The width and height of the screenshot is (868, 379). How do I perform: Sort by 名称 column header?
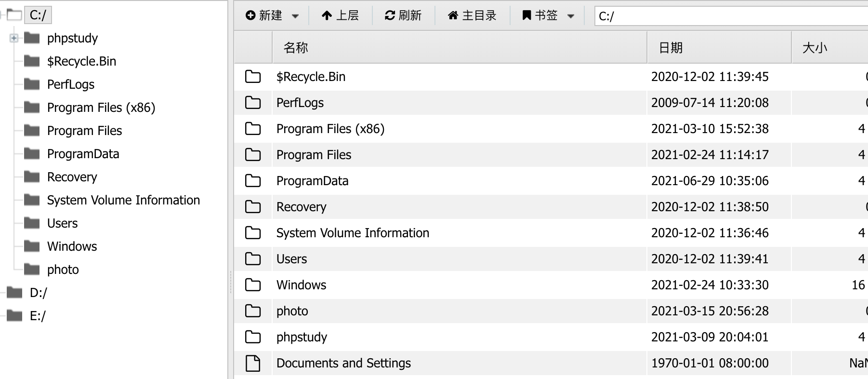(296, 48)
